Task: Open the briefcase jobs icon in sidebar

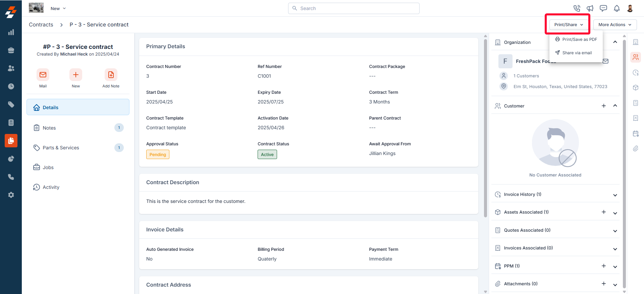Action: tap(11, 50)
